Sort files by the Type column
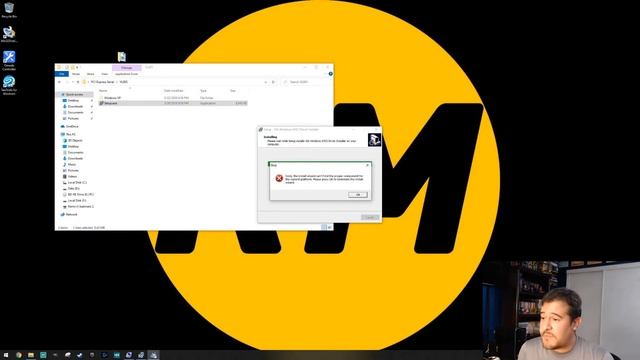The image size is (640, 360). (203, 91)
